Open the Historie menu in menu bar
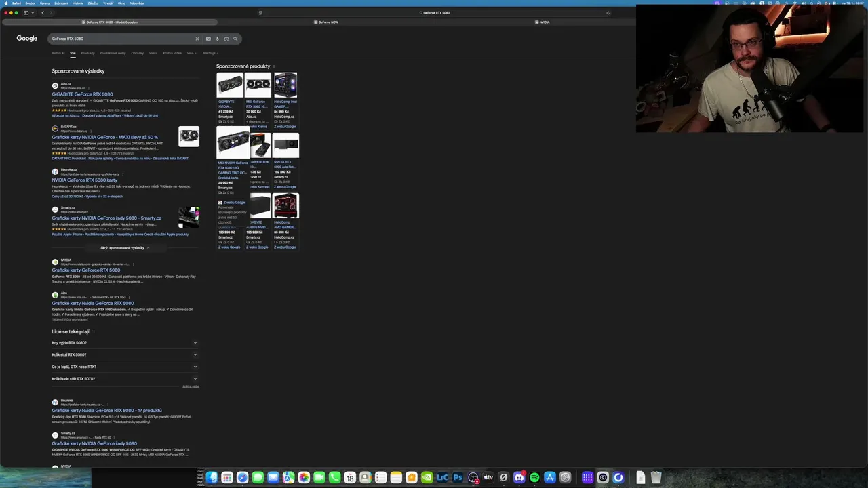The image size is (868, 488). click(x=78, y=3)
